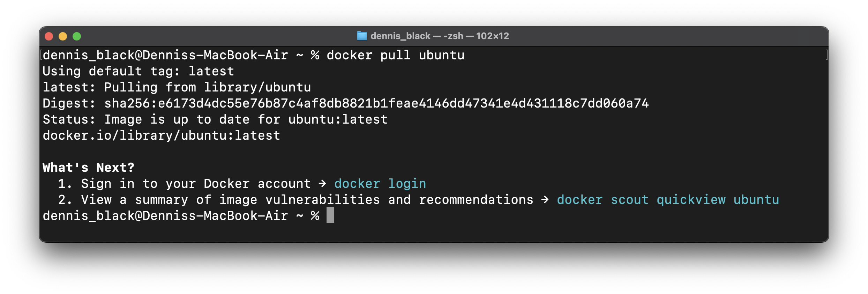The width and height of the screenshot is (868, 294).
Task: Click the right bracket mark at first line end
Action: [826, 55]
